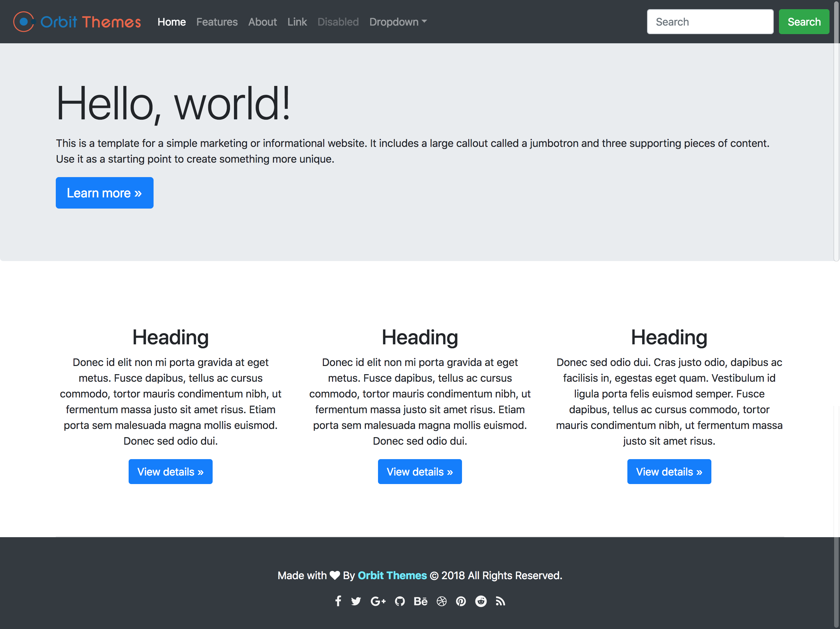This screenshot has width=840, height=629.
Task: Focus the Search input field
Action: (x=710, y=22)
